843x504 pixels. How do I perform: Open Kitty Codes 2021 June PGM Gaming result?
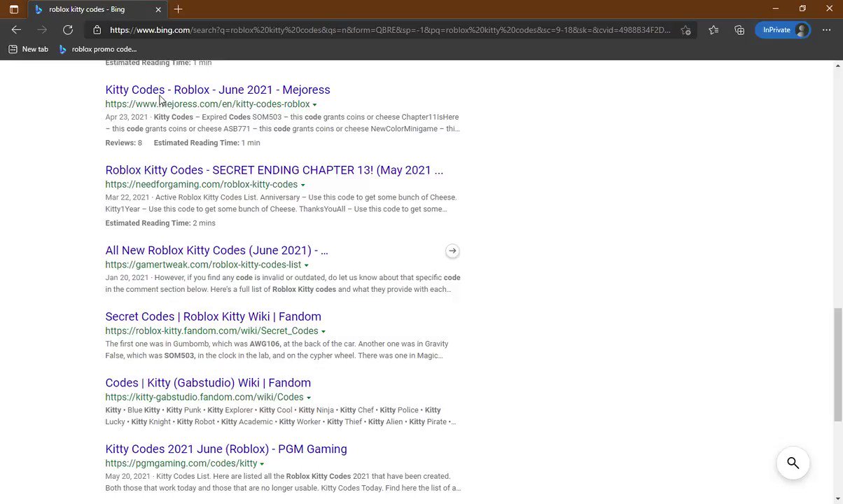pos(226,449)
